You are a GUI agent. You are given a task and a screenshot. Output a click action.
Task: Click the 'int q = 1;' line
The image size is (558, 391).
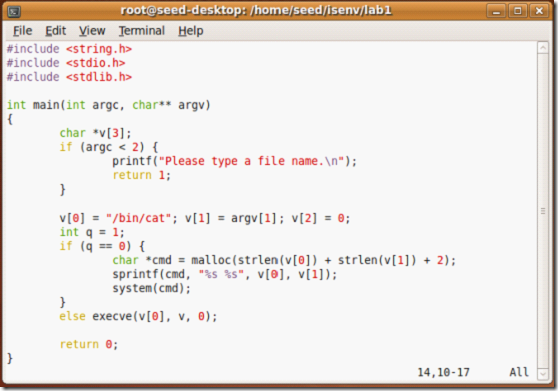pyautogui.click(x=92, y=232)
